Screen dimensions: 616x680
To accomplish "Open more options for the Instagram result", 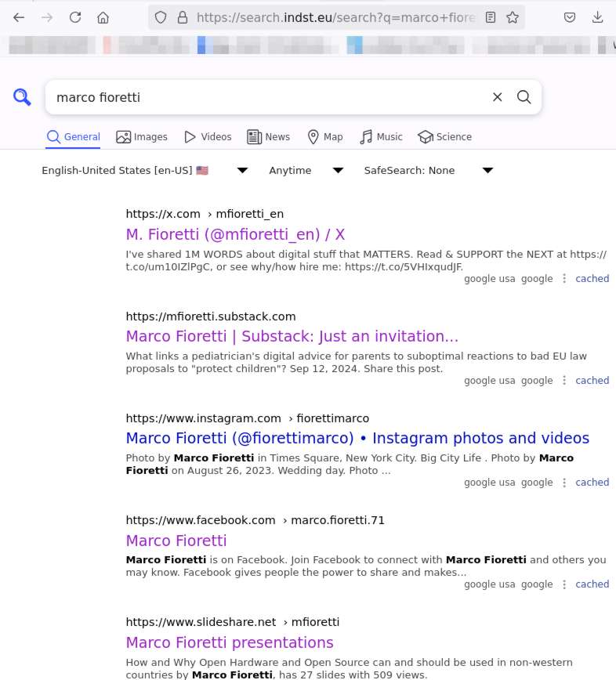I will (x=564, y=483).
